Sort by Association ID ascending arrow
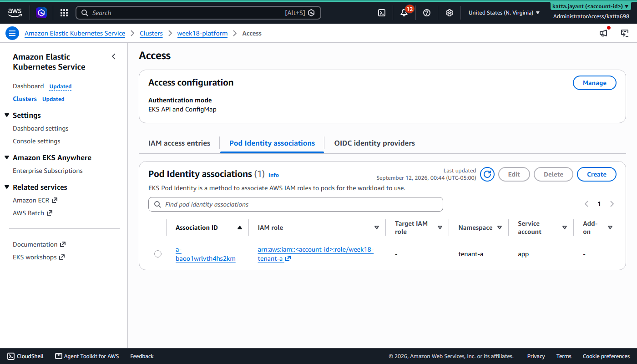This screenshot has width=637, height=364. (x=240, y=227)
